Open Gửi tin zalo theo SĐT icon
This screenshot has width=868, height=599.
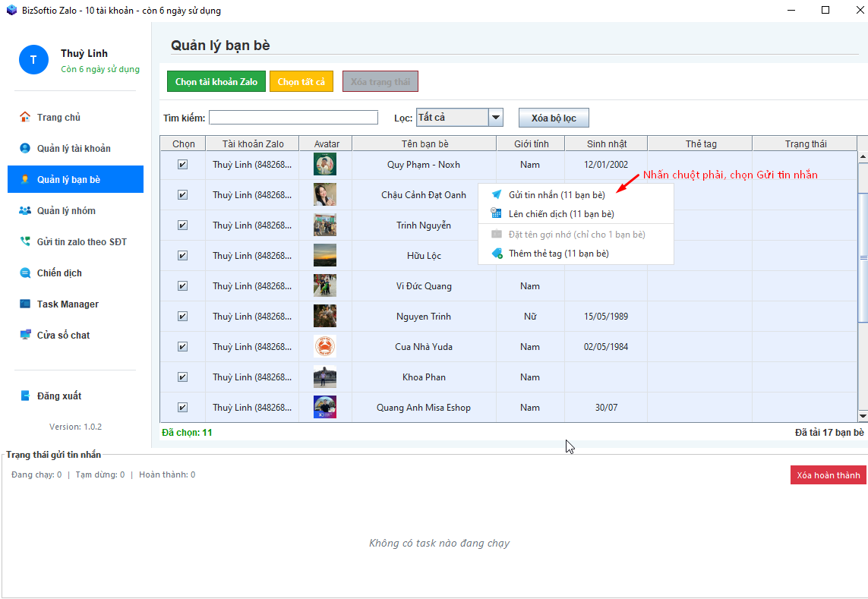[x=25, y=242]
